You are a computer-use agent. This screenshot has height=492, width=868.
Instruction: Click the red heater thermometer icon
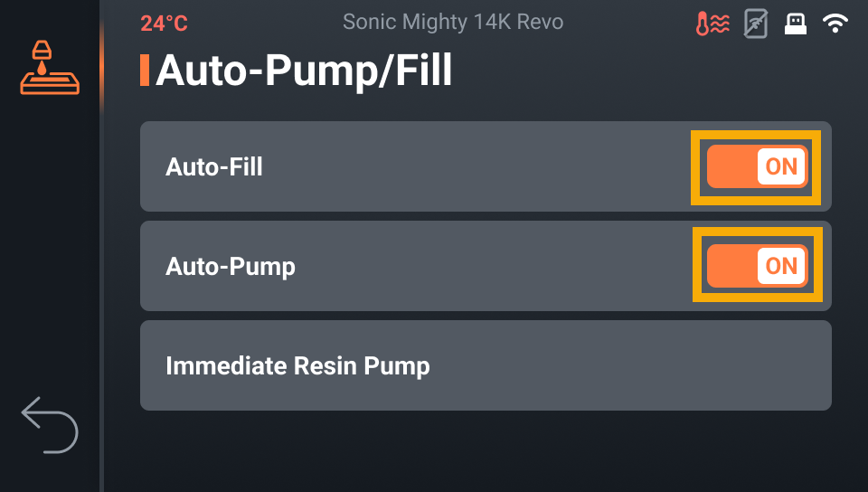pos(712,24)
